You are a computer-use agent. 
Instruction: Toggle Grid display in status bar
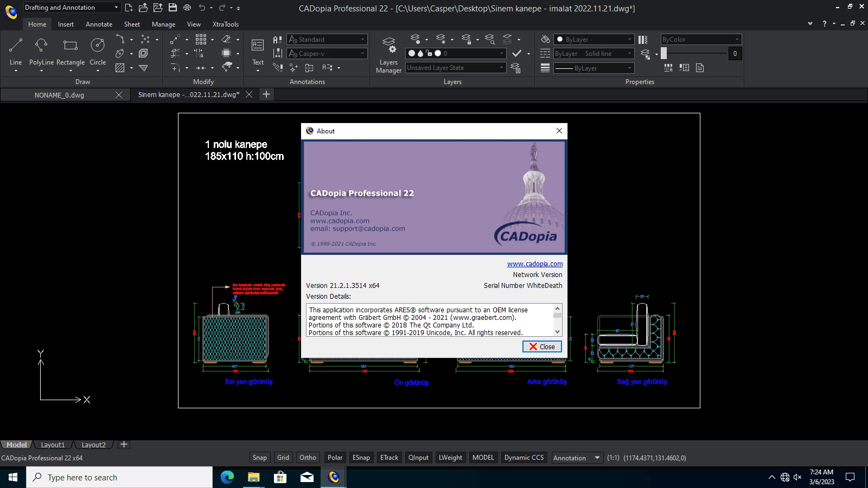pyautogui.click(x=283, y=458)
